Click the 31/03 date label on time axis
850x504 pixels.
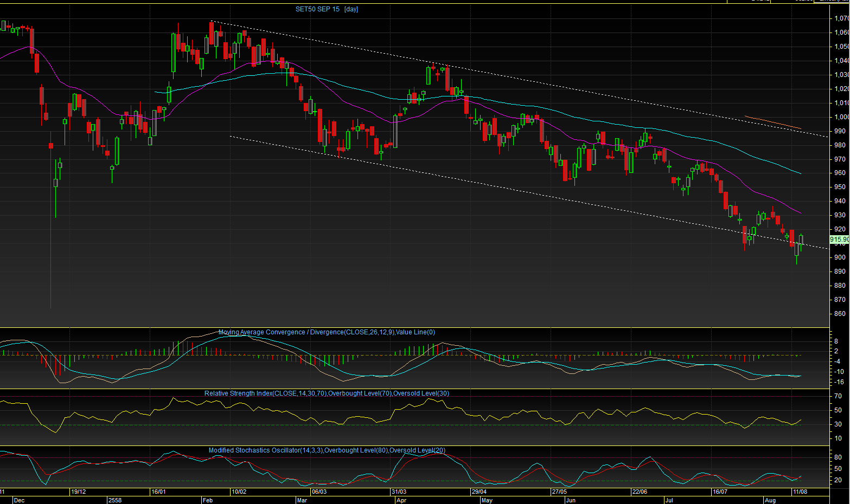click(x=399, y=492)
